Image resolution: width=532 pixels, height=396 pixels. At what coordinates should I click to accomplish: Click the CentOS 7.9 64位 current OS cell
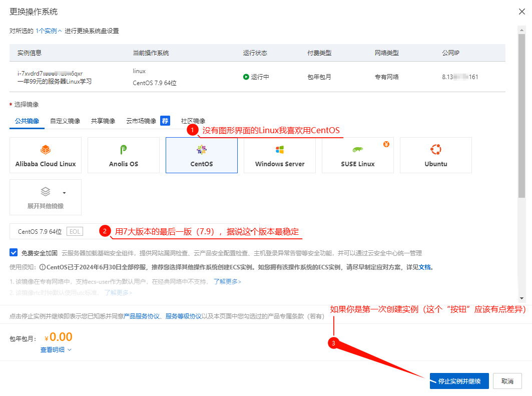pyautogui.click(x=154, y=83)
